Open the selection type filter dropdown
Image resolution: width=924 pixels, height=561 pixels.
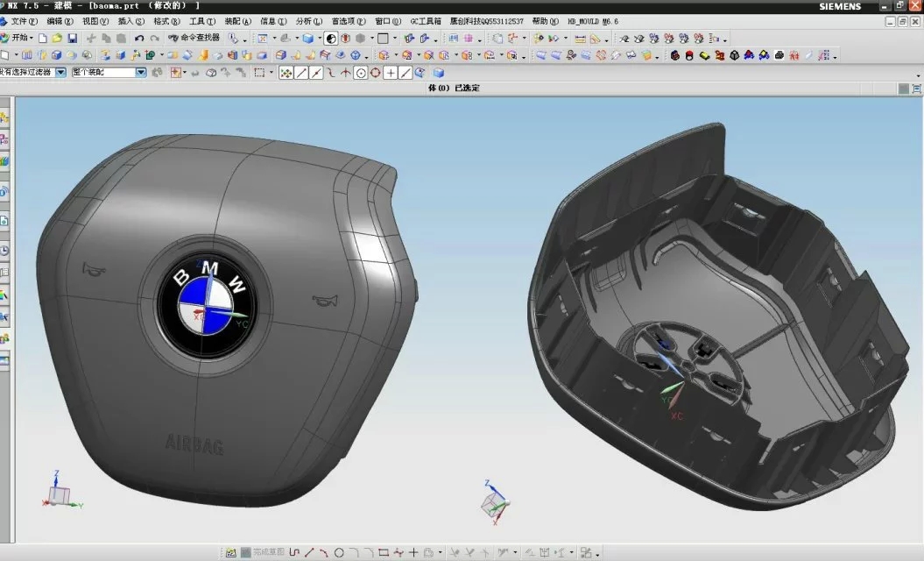[61, 73]
